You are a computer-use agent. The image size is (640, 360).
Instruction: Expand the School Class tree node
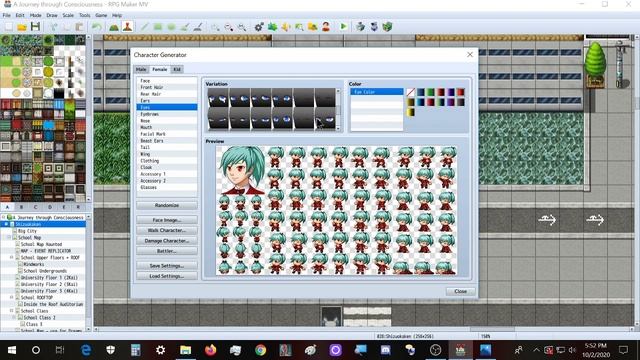[12, 311]
